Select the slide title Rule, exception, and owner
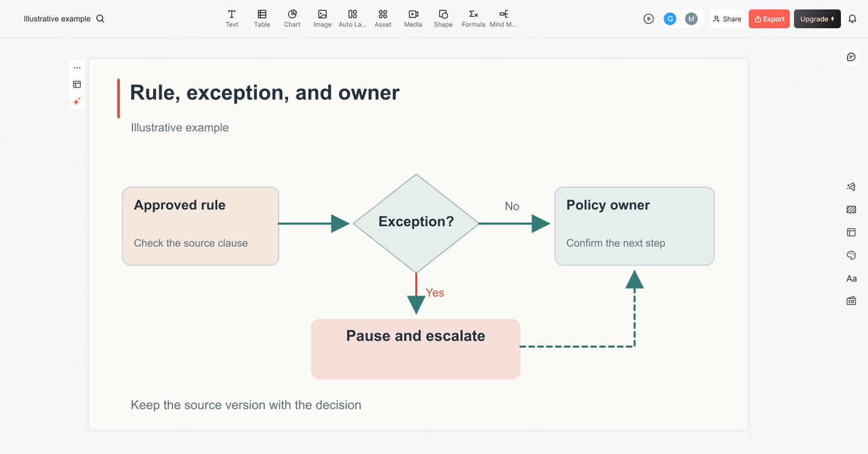 click(265, 92)
